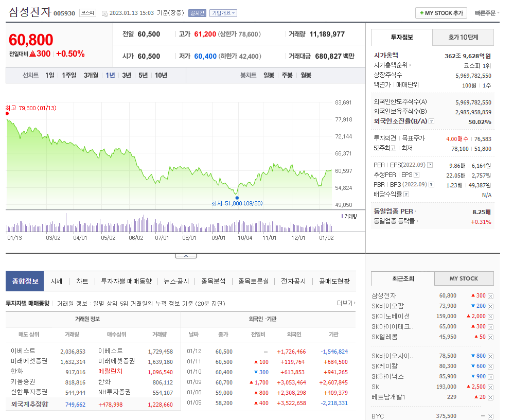The width and height of the screenshot is (513, 420).
Task: Switch to the MY STOCK tab
Action: (464, 278)
